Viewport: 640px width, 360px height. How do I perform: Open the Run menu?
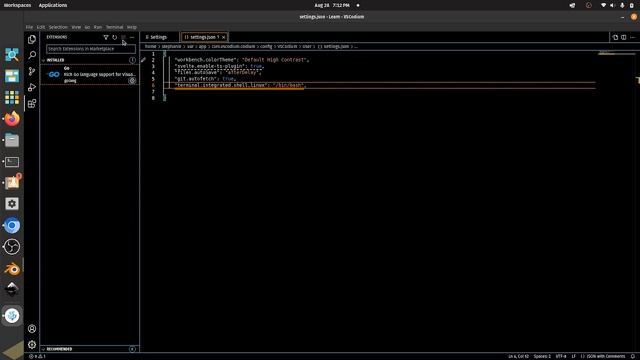coord(98,27)
